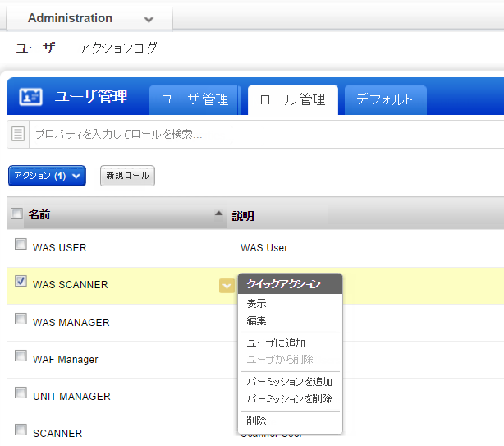This screenshot has height=446, width=504.
Task: Choose 編集 from the quick actions menu
Action: (x=256, y=320)
